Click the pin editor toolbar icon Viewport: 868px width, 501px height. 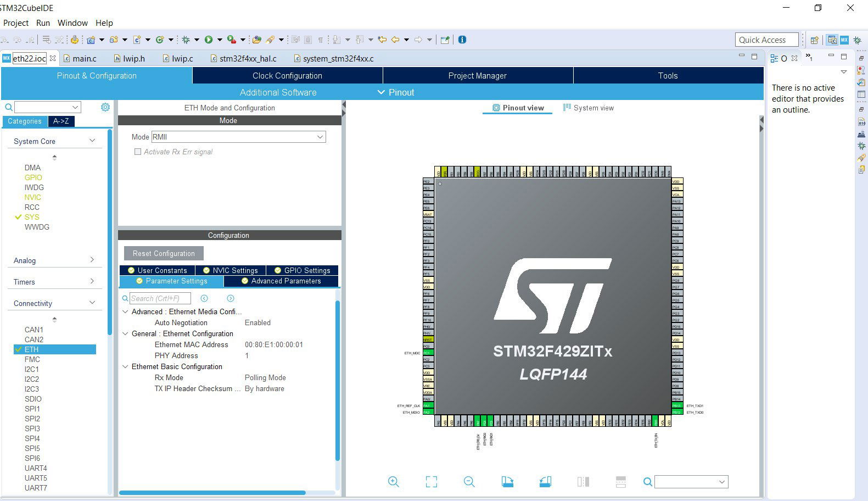(445, 40)
